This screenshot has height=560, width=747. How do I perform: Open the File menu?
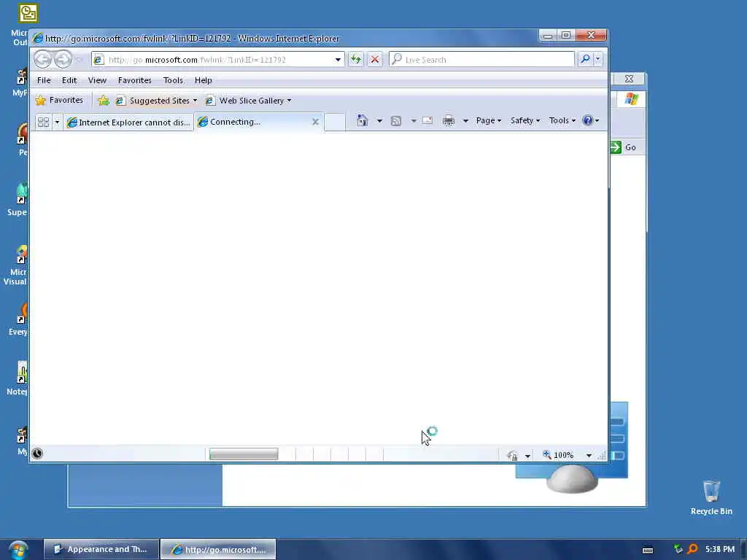click(x=44, y=80)
